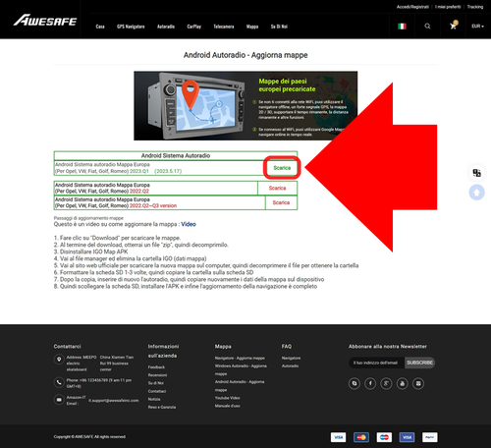
Task: Click the Google Plus social icon
Action: coord(386,383)
